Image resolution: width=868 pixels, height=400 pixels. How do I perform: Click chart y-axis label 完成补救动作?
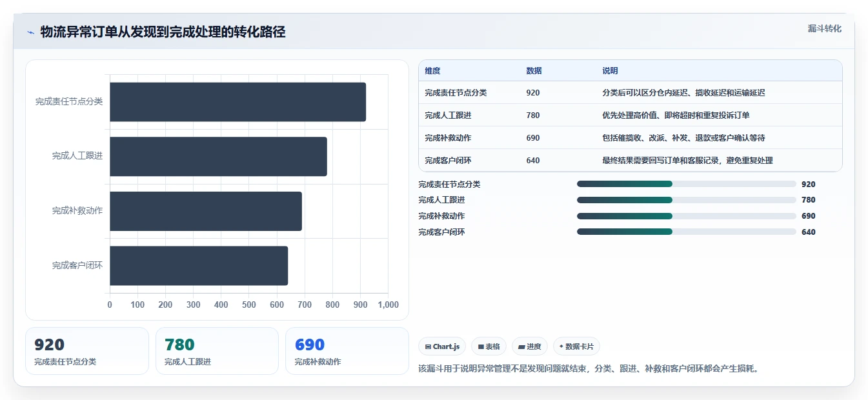(77, 211)
